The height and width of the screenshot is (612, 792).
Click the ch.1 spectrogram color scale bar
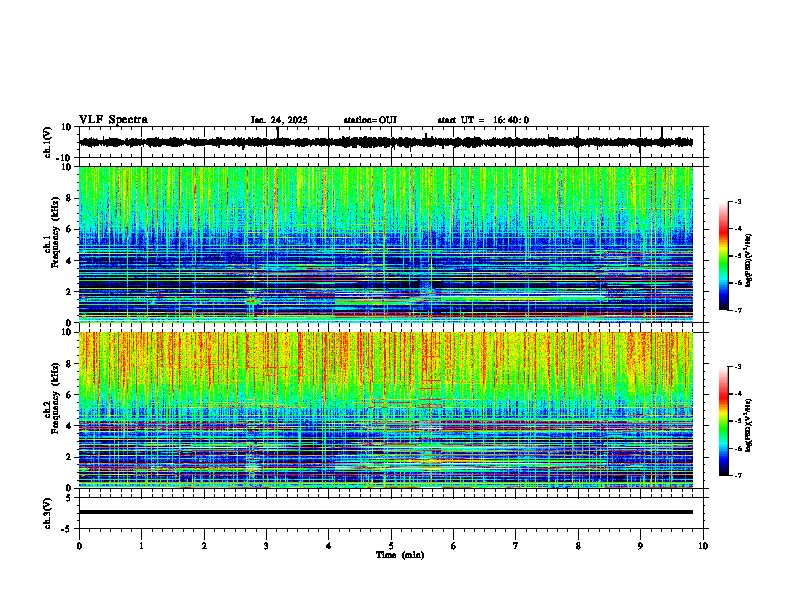pos(724,256)
